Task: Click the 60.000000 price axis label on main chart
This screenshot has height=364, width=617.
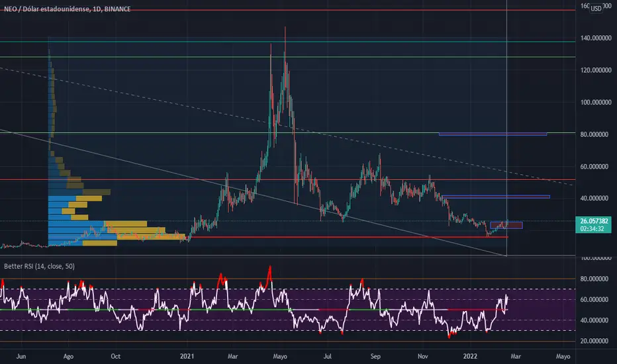Action: point(594,167)
